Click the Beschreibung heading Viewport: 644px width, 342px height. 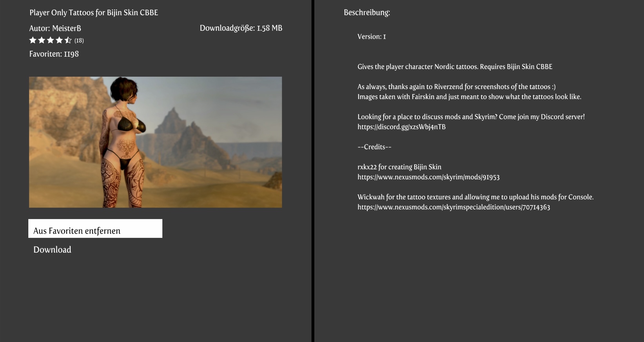tap(366, 13)
